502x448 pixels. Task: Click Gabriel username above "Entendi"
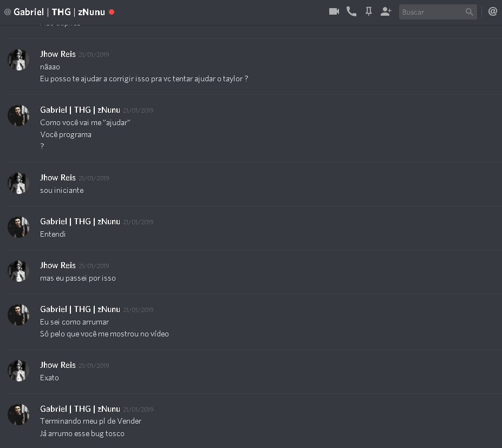[x=80, y=222]
